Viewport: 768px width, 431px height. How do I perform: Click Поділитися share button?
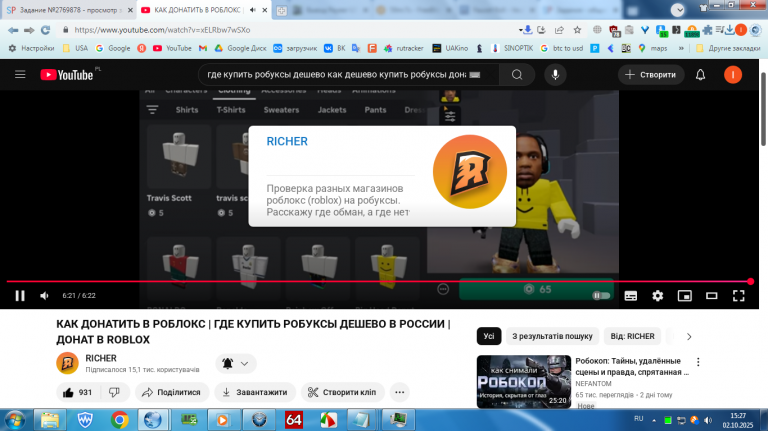pyautogui.click(x=171, y=392)
